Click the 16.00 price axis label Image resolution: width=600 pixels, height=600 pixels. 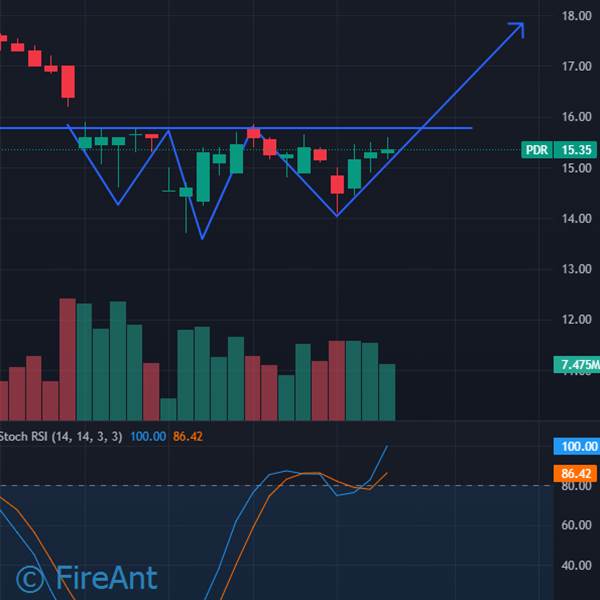click(x=577, y=117)
